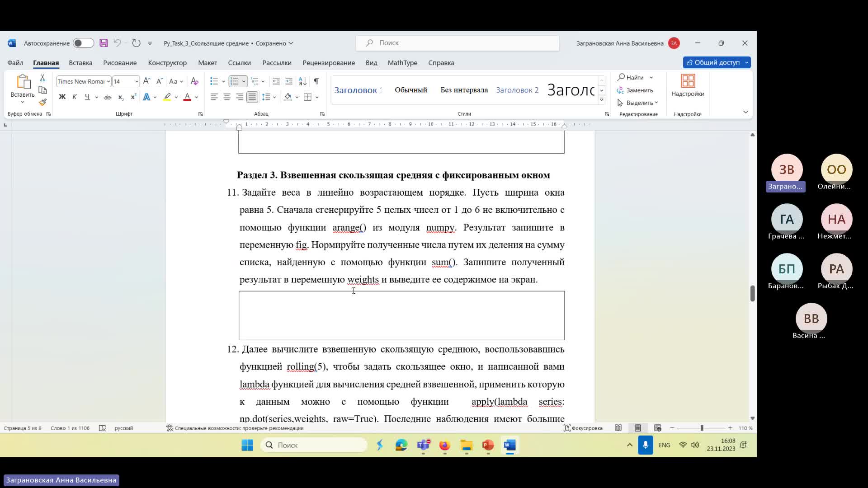The width and height of the screenshot is (868, 488).
Task: Open the Add-ins (Надстройки) icon
Action: click(x=688, y=86)
